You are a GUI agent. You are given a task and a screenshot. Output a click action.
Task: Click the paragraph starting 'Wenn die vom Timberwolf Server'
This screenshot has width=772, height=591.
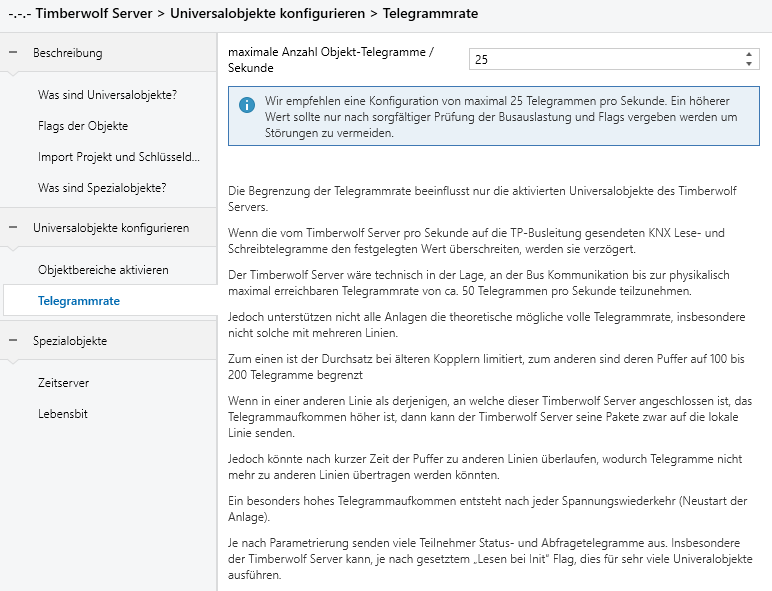click(x=476, y=240)
